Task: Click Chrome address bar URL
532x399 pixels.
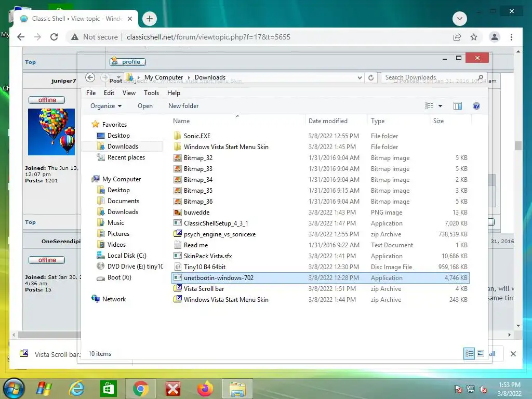Action: [x=208, y=37]
